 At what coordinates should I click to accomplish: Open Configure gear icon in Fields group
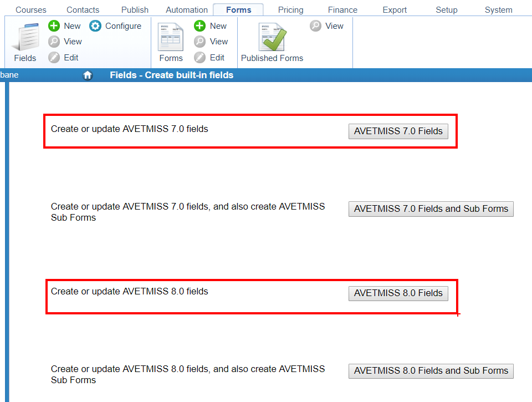coord(95,26)
